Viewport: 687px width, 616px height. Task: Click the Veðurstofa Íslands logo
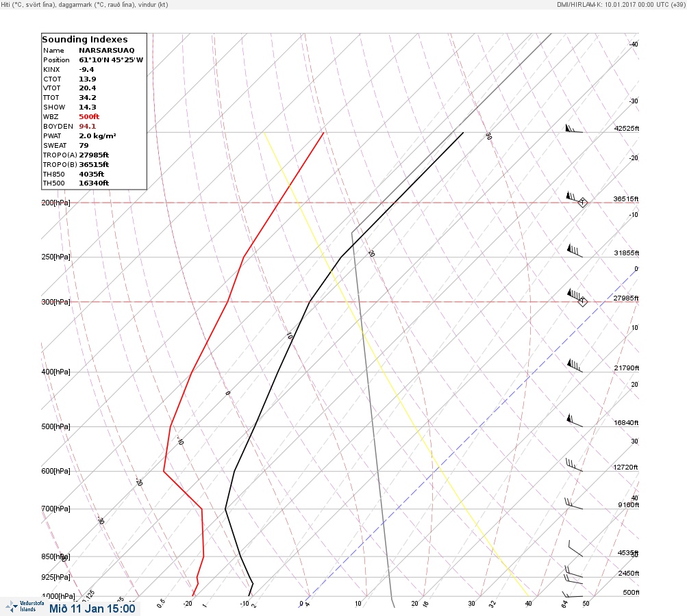point(25,606)
